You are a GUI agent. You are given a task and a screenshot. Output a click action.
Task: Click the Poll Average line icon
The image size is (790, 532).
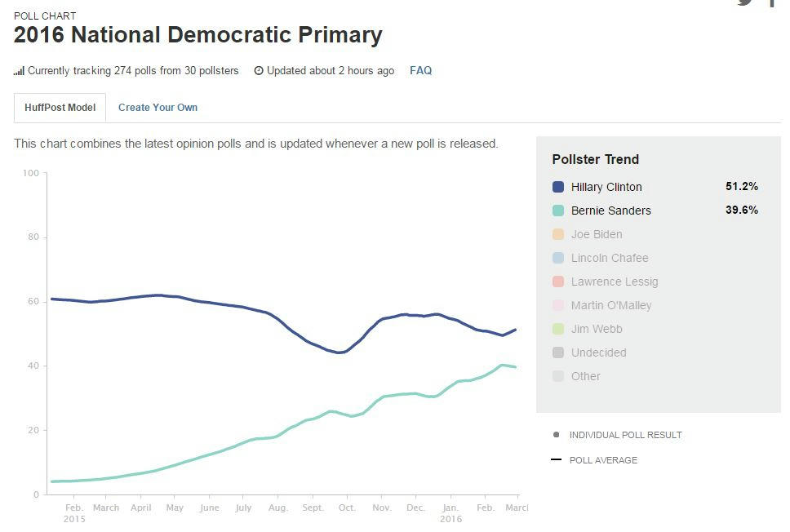557,460
